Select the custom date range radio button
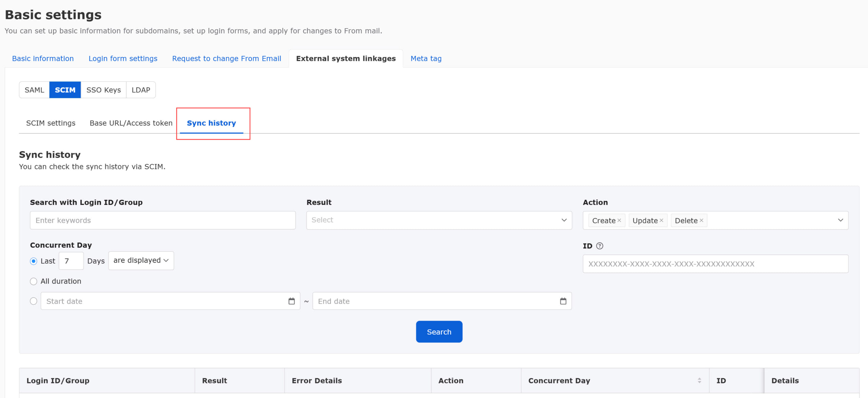The image size is (868, 398). tap(34, 301)
